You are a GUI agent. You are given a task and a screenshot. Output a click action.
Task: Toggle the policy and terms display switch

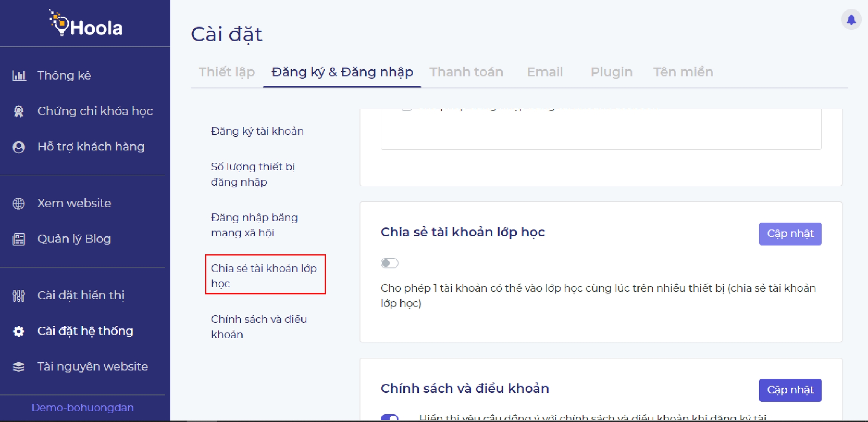click(x=390, y=417)
